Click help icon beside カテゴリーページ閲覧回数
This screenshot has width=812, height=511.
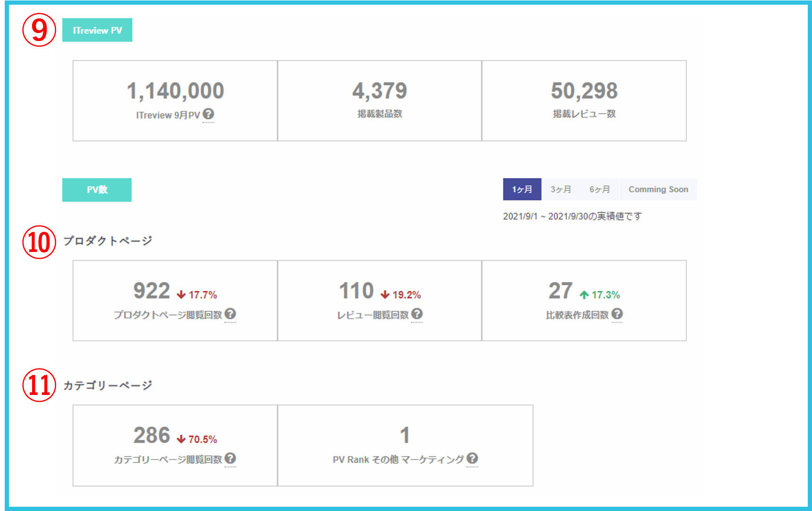(230, 458)
